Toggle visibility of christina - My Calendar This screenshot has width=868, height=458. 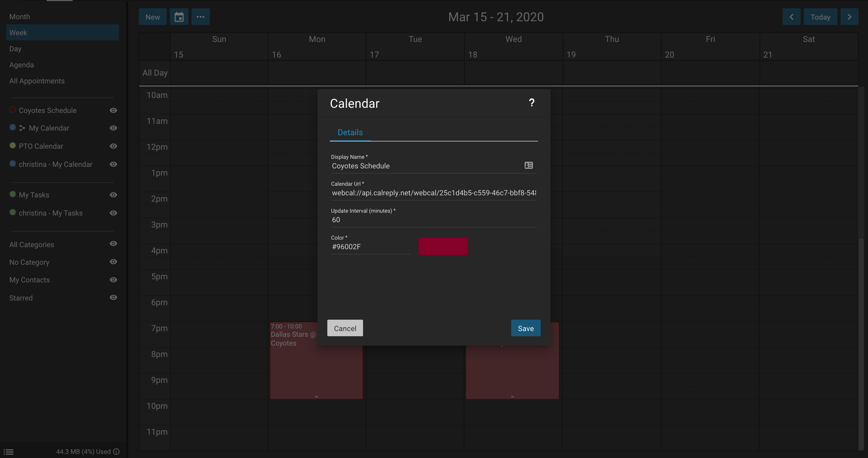(x=113, y=164)
